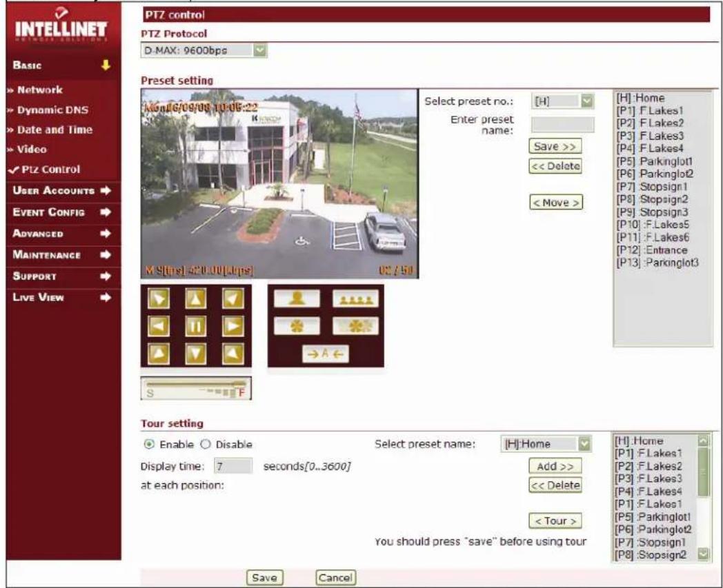Image resolution: width=723 pixels, height=588 pixels.
Task: Pan camera up-left with diagonal arrow
Action: tap(159, 298)
